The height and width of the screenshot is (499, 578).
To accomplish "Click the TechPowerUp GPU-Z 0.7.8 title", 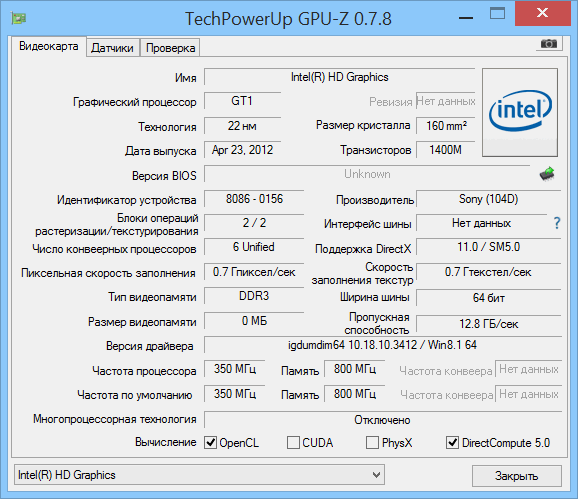I will [x=288, y=19].
